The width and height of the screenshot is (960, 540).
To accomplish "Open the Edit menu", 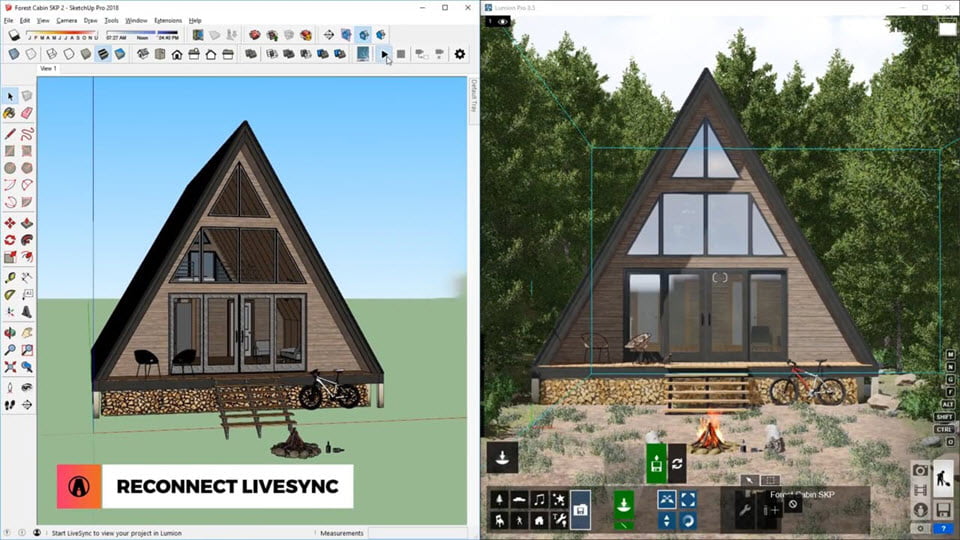I will [x=24, y=20].
